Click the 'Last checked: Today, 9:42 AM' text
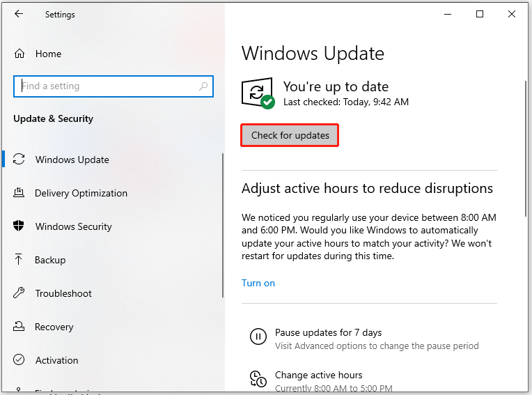 pos(346,102)
